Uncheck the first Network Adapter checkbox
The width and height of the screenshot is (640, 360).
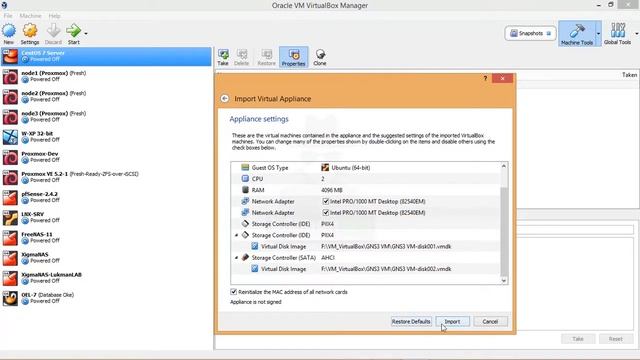325,201
